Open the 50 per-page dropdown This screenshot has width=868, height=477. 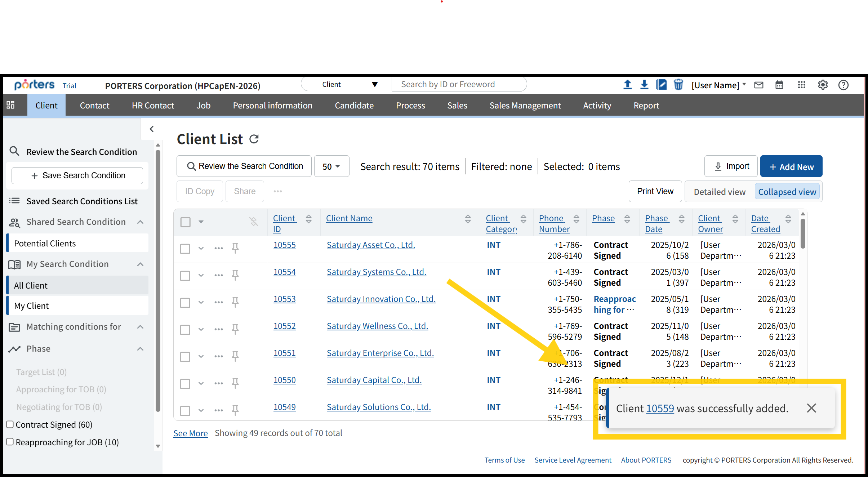331,166
